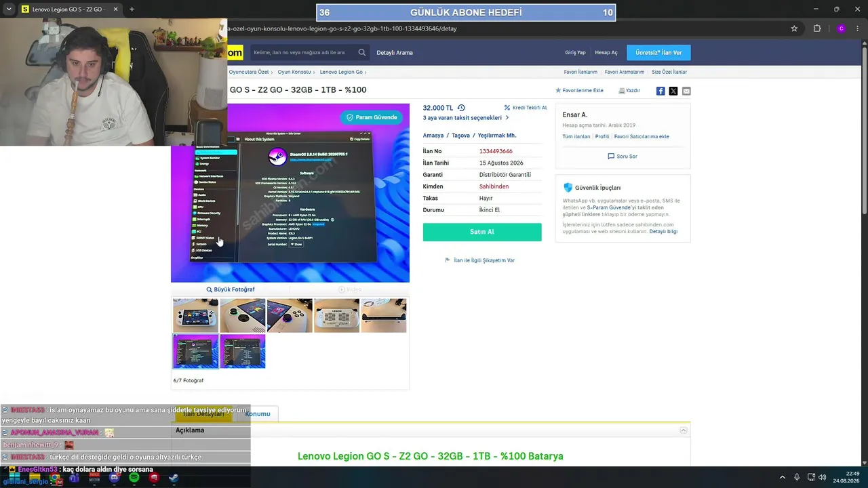868x488 pixels.
Task: Click Favori Satıcılarıma ekle link
Action: (x=642, y=136)
